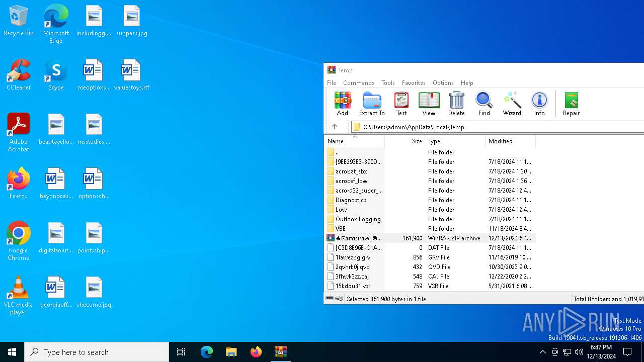Click the Test archive toolbar icon

coord(401,104)
